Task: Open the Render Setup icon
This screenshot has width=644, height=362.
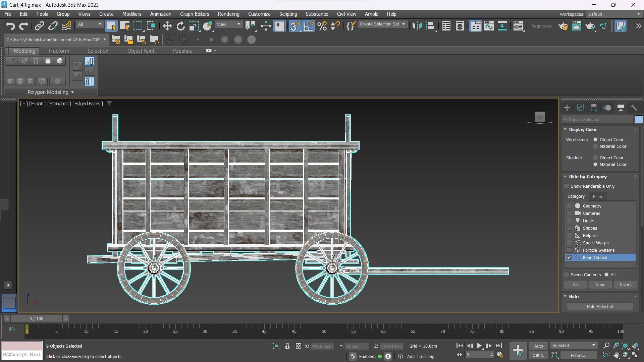Action: click(x=563, y=26)
